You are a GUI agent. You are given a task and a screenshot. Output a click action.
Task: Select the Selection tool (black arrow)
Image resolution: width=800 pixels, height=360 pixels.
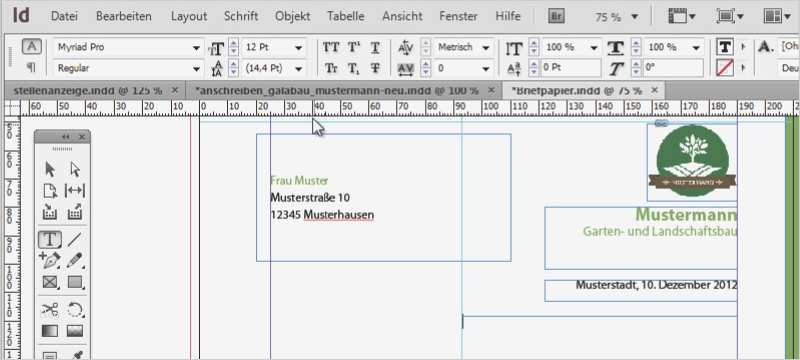[x=49, y=169]
